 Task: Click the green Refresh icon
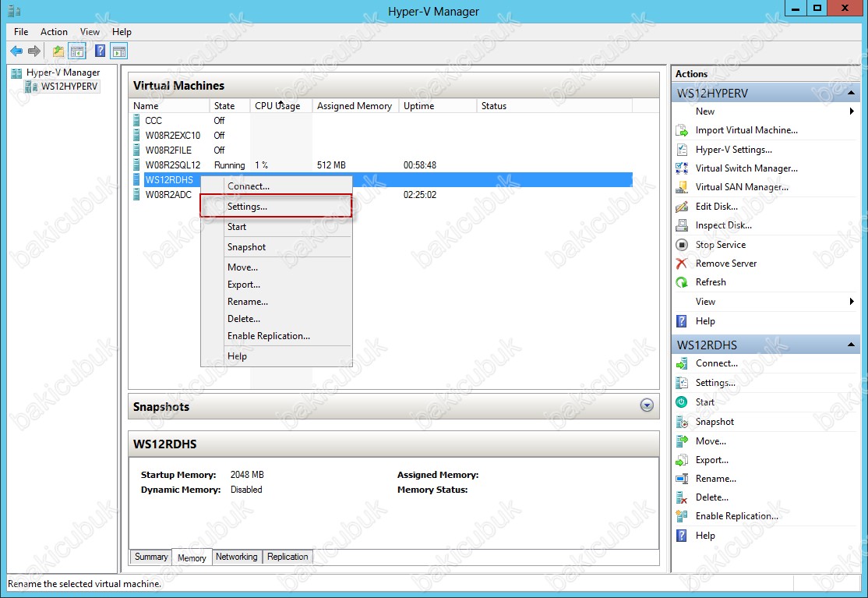click(682, 282)
